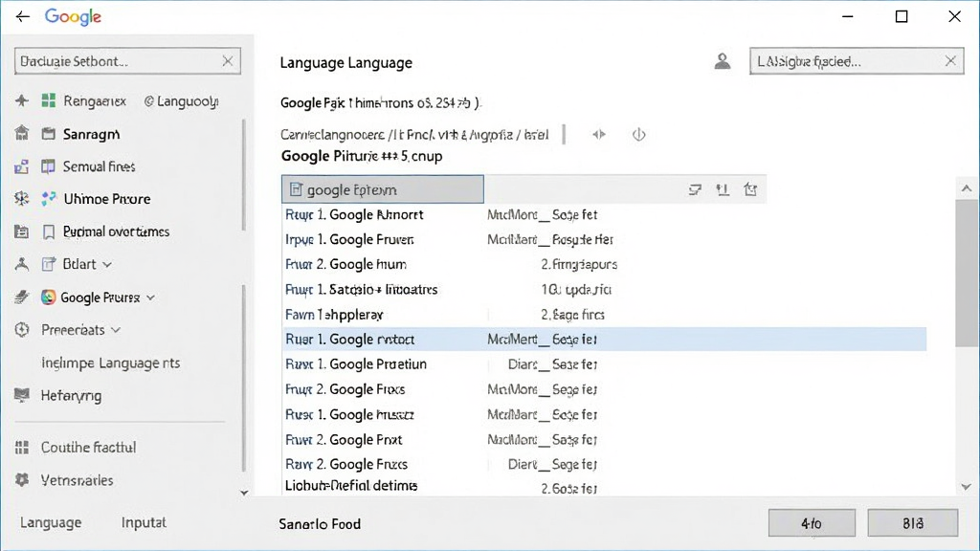Open Pudmal overtames in the sidebar
The image size is (980, 551).
tap(116, 231)
